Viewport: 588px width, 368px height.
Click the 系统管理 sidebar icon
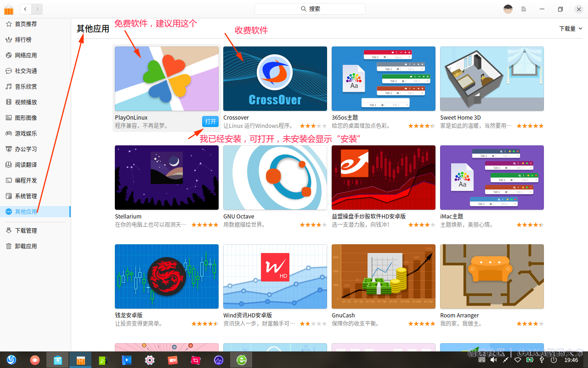[x=9, y=196]
